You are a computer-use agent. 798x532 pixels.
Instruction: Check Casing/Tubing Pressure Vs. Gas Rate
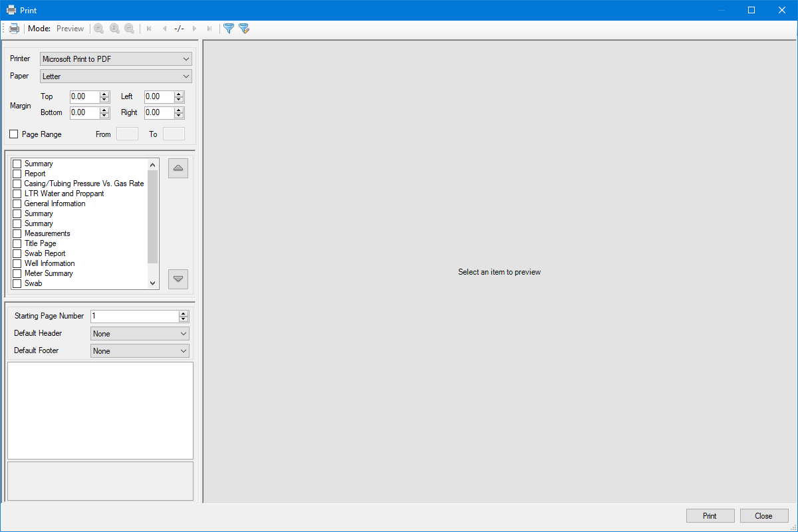click(x=17, y=184)
